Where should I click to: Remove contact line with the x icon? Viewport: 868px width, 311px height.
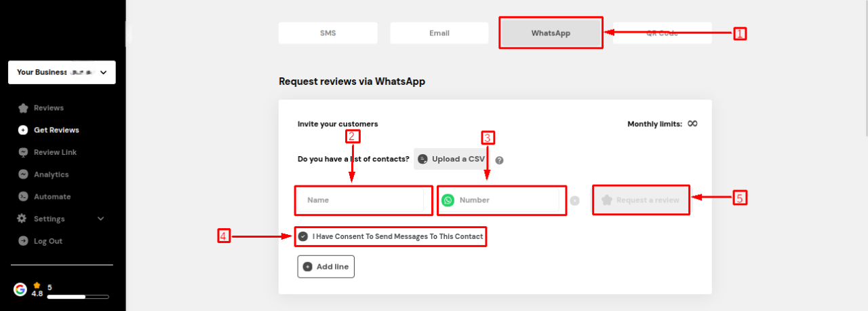click(574, 200)
